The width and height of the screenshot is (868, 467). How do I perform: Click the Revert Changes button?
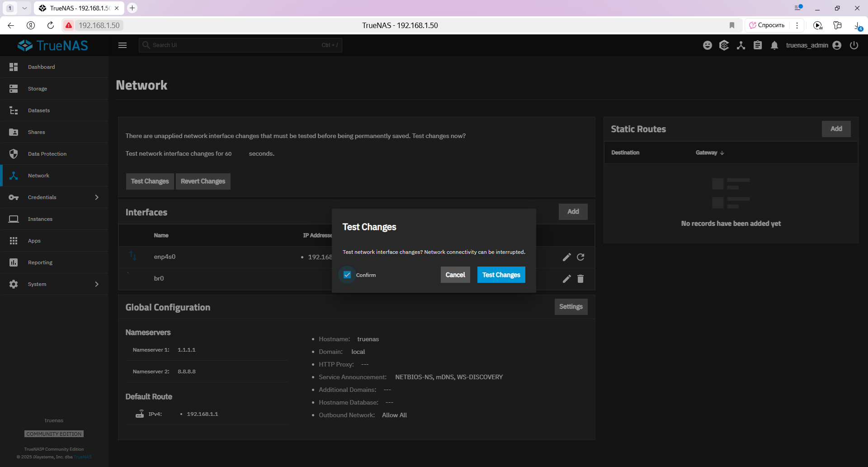203,181
